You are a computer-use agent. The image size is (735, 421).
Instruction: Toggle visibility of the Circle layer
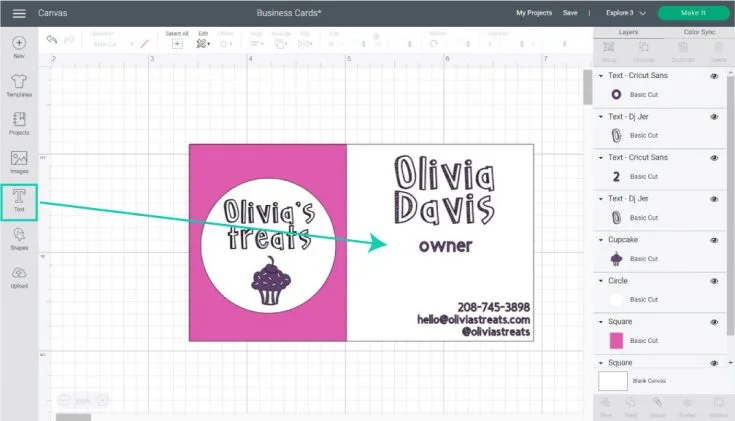pyautogui.click(x=714, y=281)
